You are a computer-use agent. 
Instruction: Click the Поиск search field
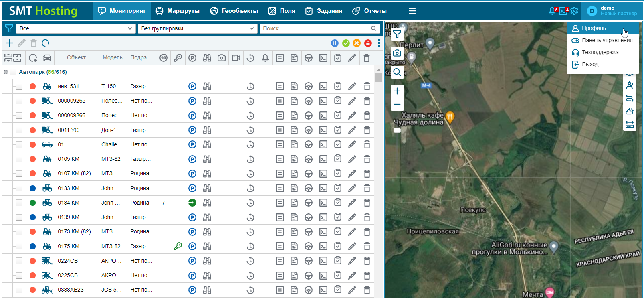(319, 28)
